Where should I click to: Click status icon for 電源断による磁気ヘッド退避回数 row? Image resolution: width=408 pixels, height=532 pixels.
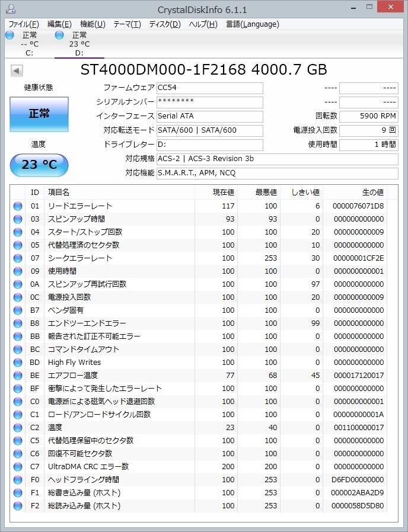click(18, 402)
